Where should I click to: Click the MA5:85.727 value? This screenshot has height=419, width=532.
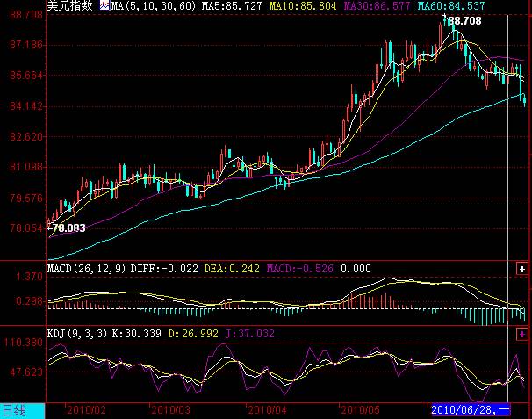click(x=232, y=6)
